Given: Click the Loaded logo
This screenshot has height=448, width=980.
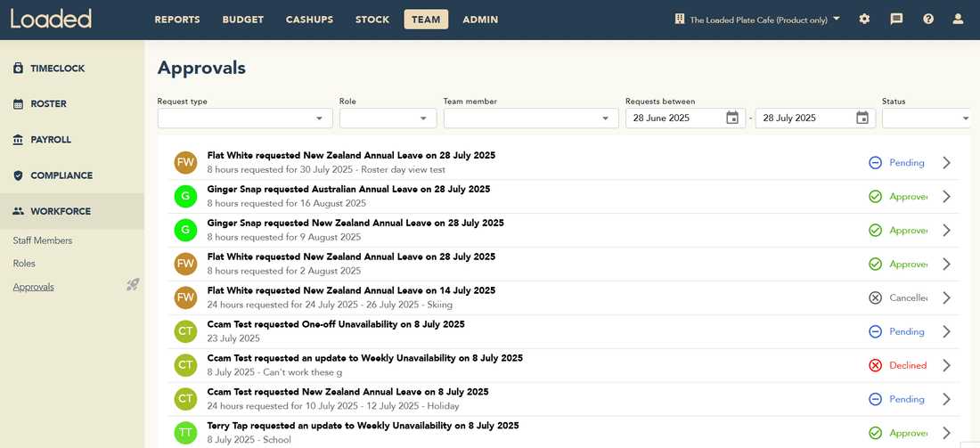Looking at the screenshot, I should (x=51, y=19).
